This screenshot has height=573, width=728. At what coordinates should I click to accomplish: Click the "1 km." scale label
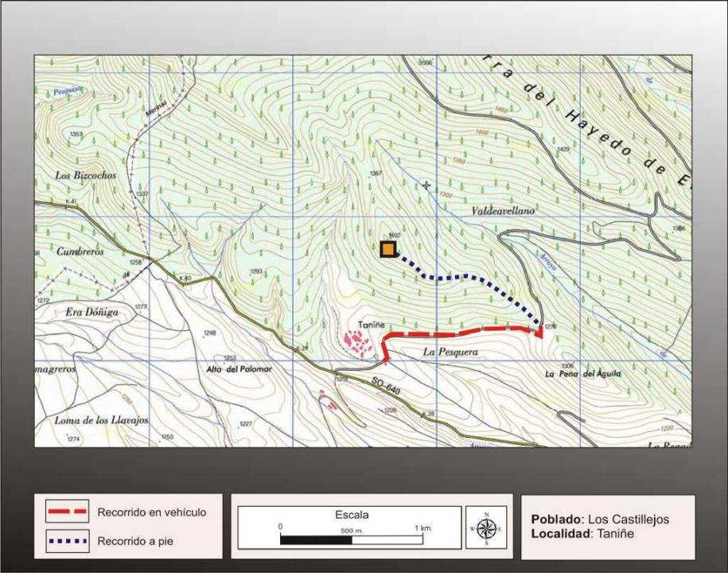tap(423, 528)
